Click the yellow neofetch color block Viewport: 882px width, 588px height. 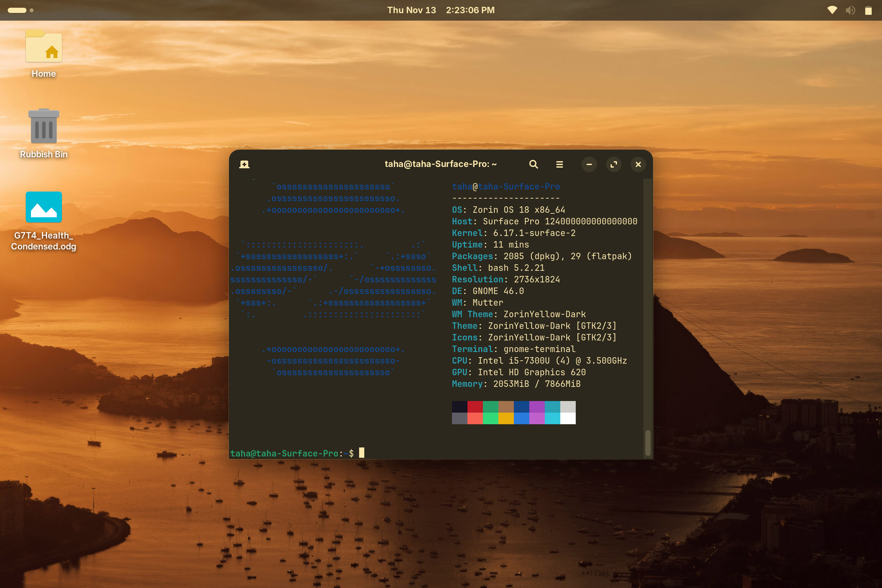click(506, 418)
